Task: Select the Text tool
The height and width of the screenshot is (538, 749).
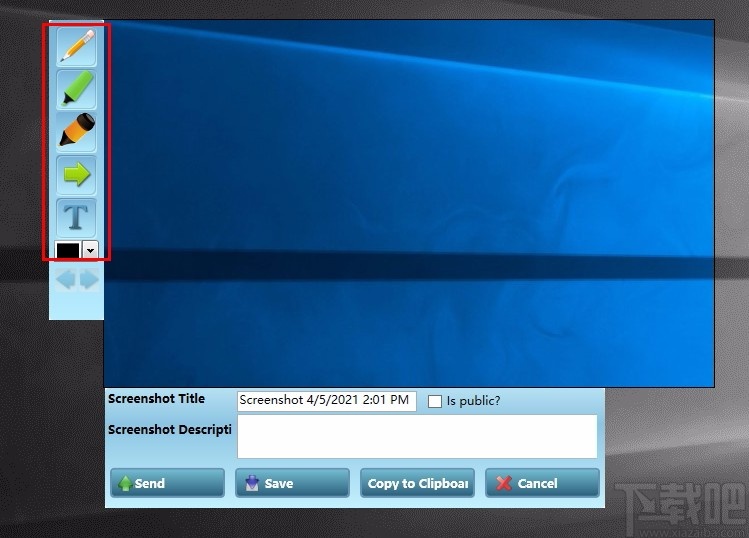Action: (x=76, y=217)
